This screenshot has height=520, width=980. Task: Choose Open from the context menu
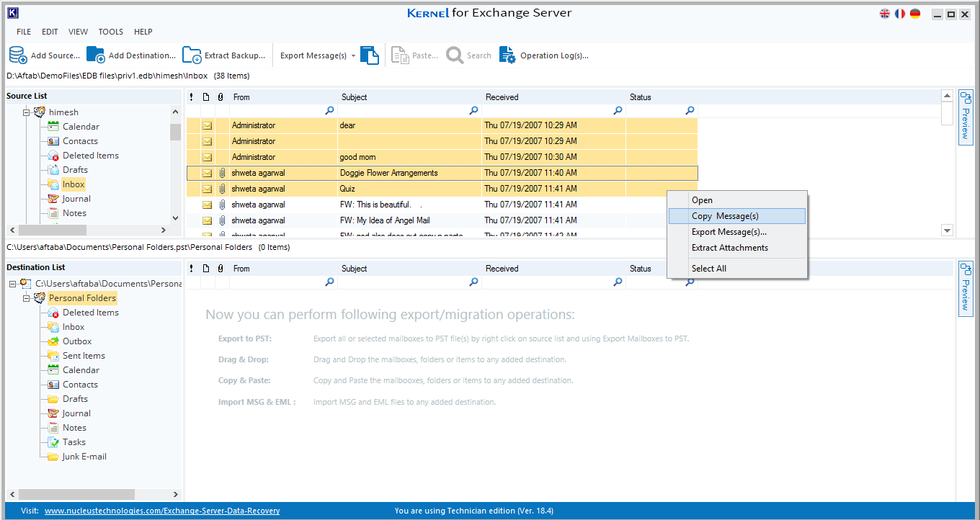point(736,200)
